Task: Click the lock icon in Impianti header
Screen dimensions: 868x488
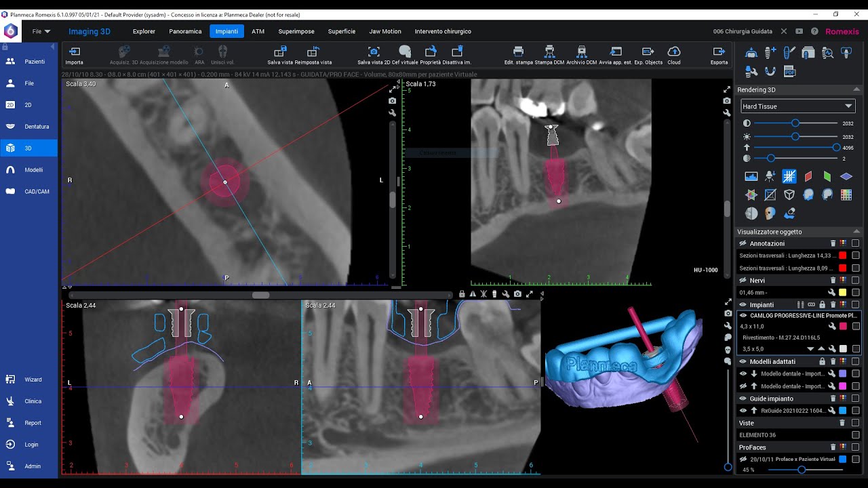Action: pos(823,304)
